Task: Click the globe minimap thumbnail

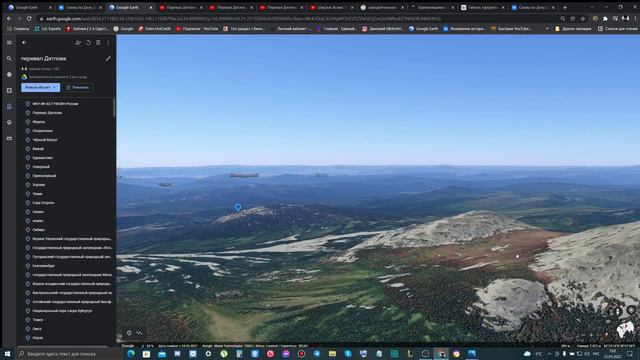Action: coord(625,329)
